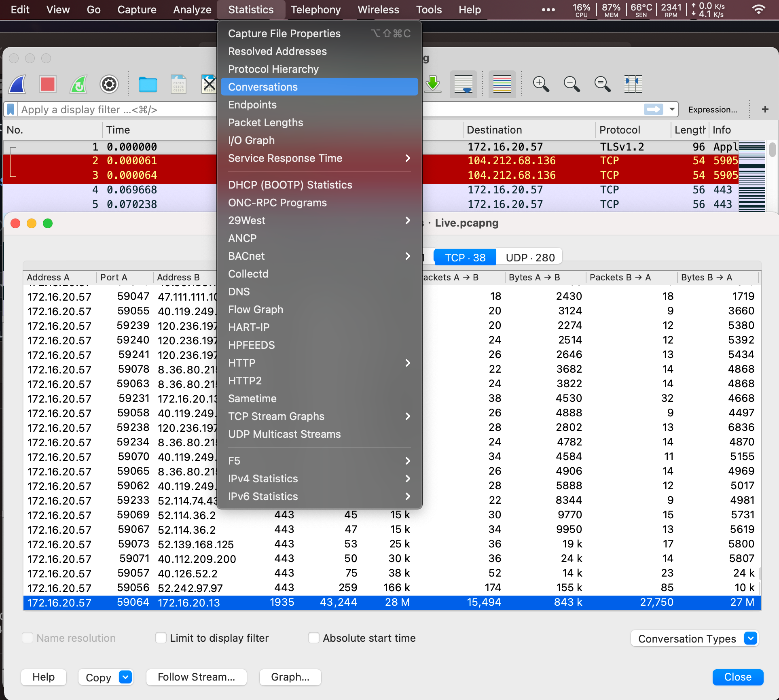Click the open capture file folder icon
This screenshot has width=779, height=700.
click(148, 85)
